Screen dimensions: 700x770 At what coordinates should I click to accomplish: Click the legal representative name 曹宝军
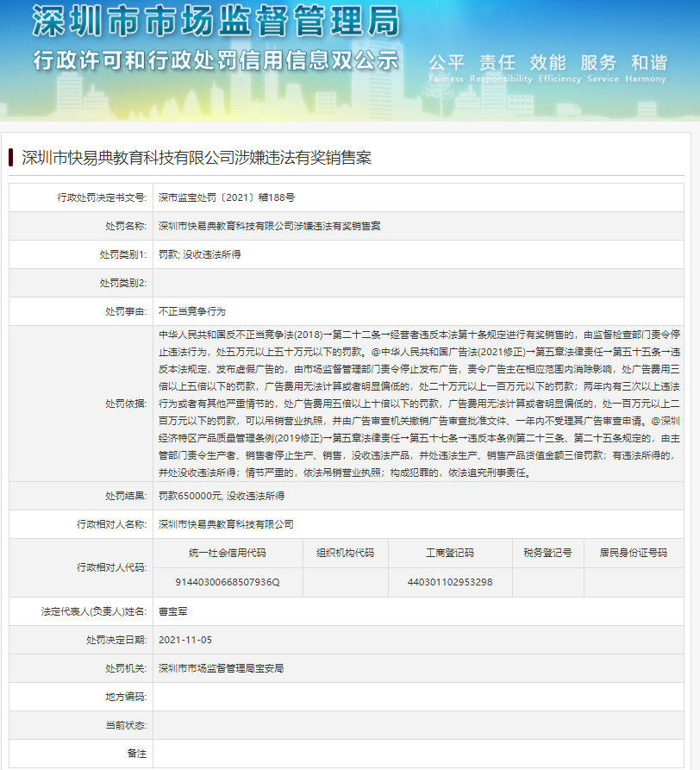click(x=172, y=611)
